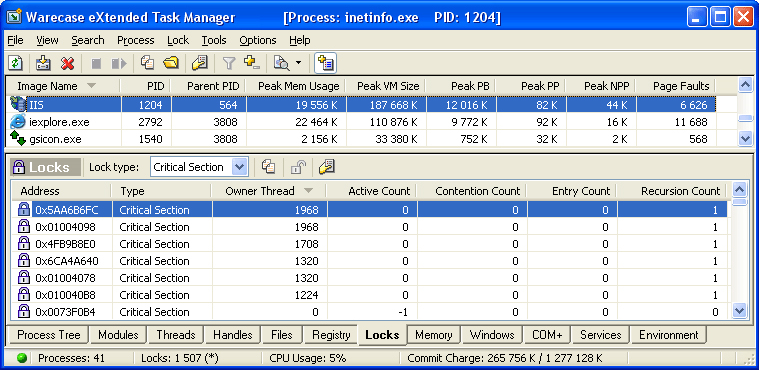Screen dimensions: 759x370
Task: Open the Help menu
Action: 300,40
